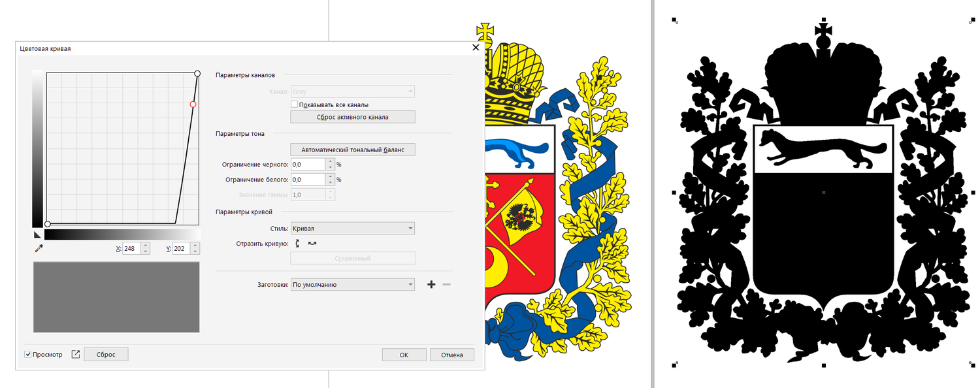Click the Сброс button at the dialog bottom
The width and height of the screenshot is (980, 388).
tap(106, 354)
